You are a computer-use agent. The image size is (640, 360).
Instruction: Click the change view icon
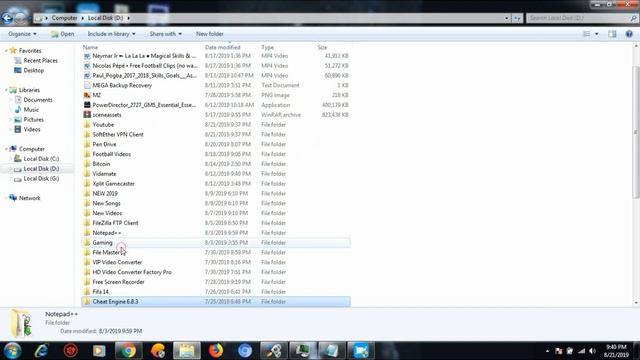coord(586,34)
